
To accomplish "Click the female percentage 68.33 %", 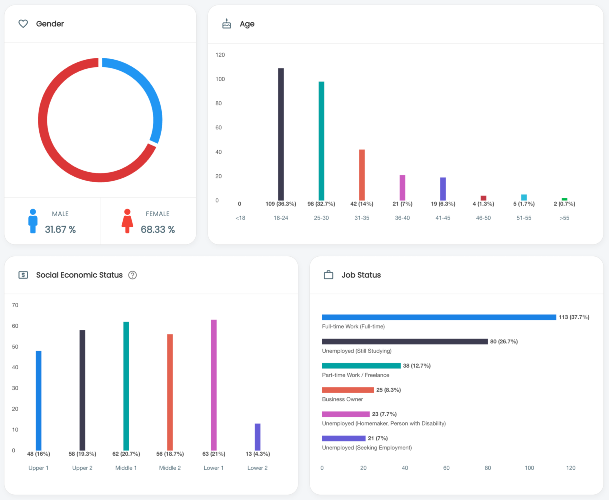I will 158,230.
